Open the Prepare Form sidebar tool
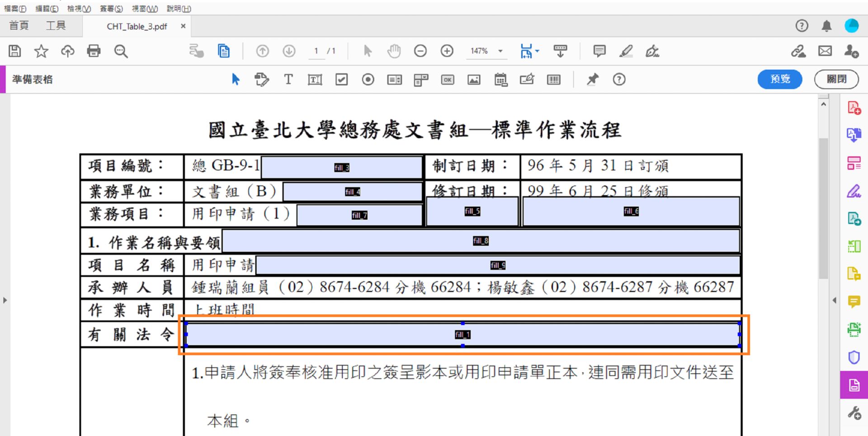This screenshot has height=436, width=868. point(854,385)
